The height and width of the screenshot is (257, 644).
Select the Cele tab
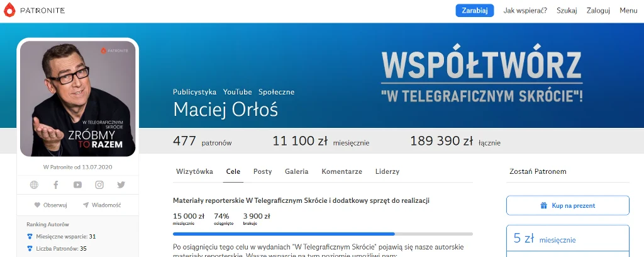click(233, 171)
